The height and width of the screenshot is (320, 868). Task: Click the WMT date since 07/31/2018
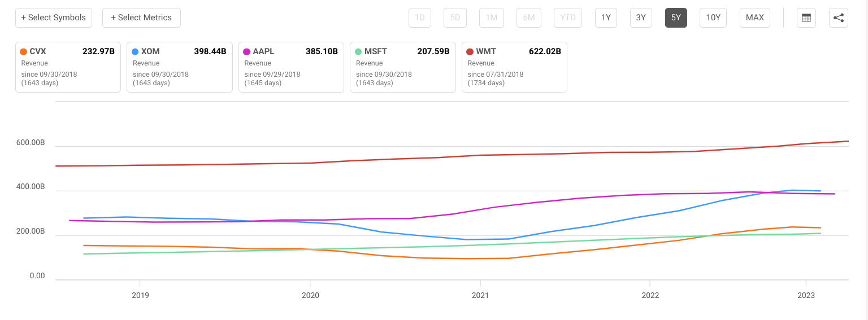pyautogui.click(x=496, y=74)
